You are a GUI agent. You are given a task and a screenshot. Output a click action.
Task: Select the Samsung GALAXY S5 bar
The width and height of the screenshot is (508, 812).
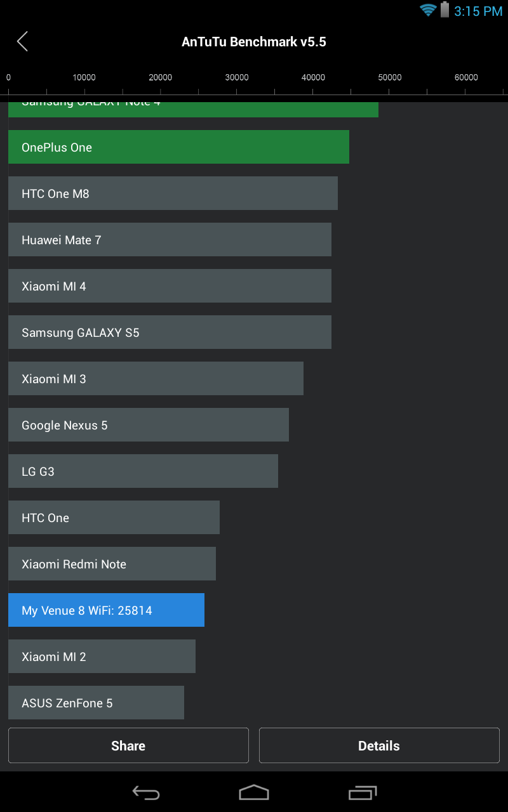(170, 332)
